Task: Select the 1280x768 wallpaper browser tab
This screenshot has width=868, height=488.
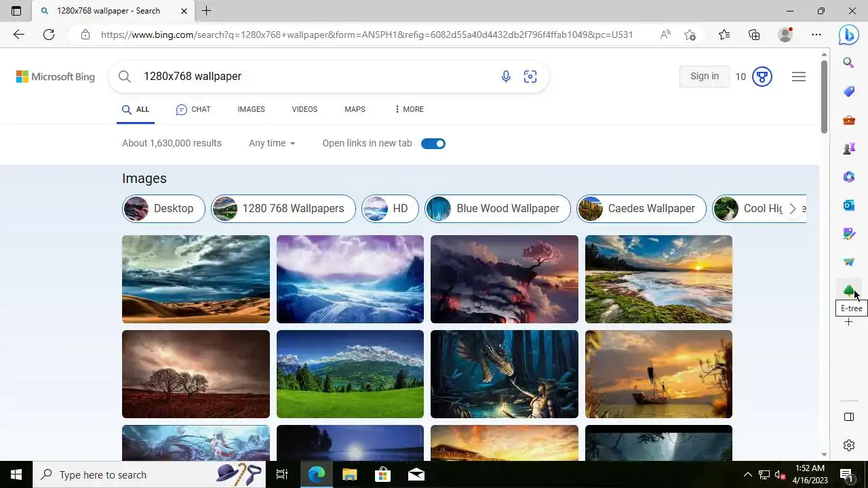Action: 113,11
